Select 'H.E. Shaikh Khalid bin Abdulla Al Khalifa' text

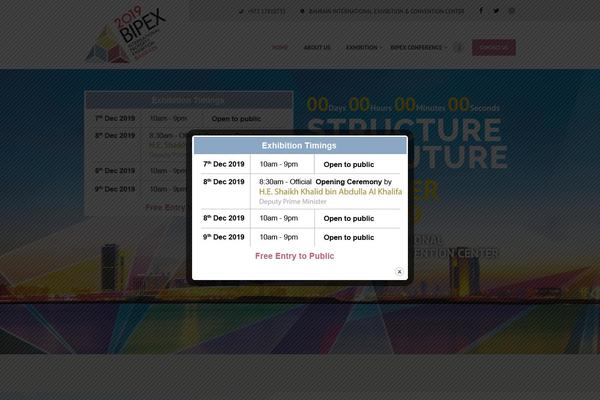tap(331, 192)
